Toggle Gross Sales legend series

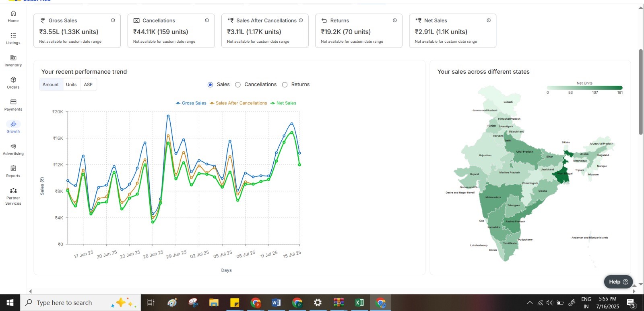[x=191, y=103]
